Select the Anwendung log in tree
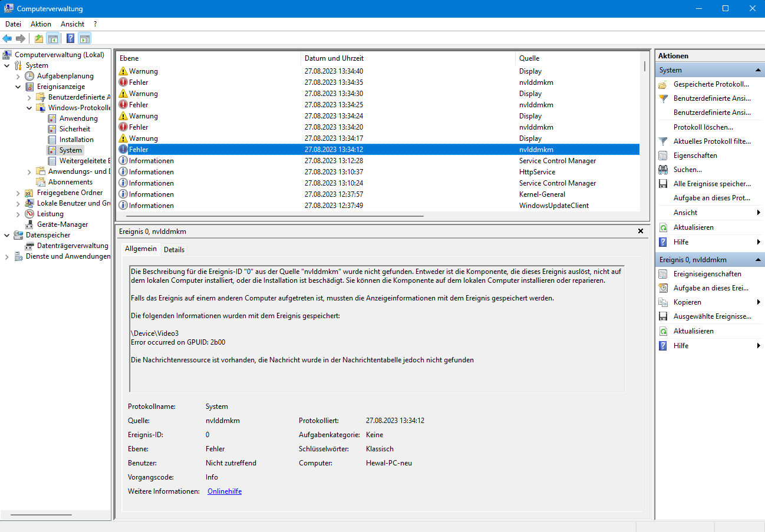This screenshot has width=765, height=532. [78, 118]
